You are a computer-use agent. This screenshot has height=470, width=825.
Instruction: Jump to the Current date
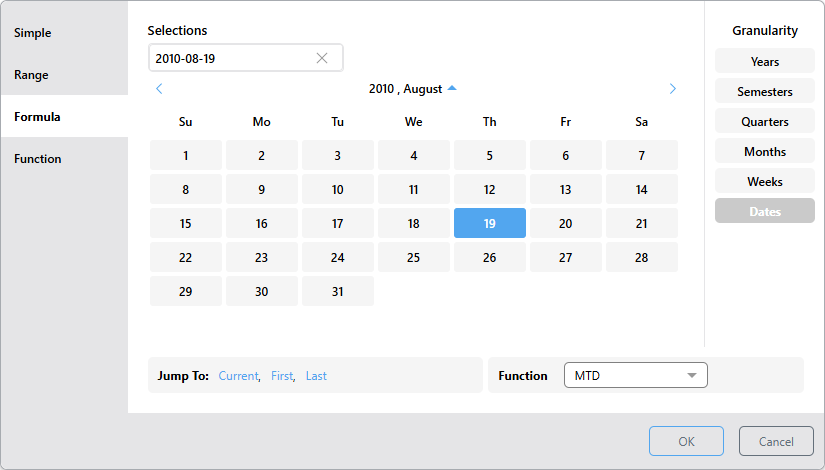[x=238, y=376]
